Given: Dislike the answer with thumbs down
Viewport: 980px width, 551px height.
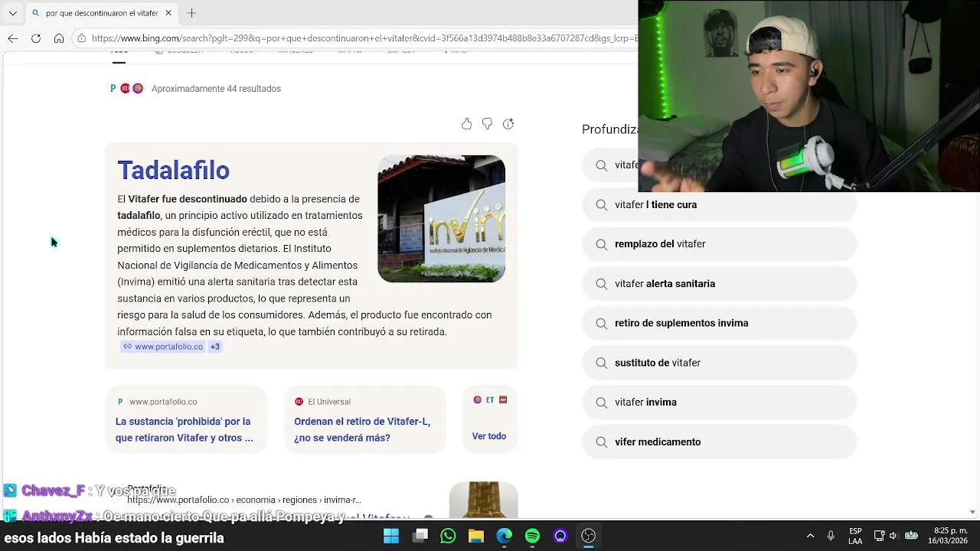Looking at the screenshot, I should (487, 124).
